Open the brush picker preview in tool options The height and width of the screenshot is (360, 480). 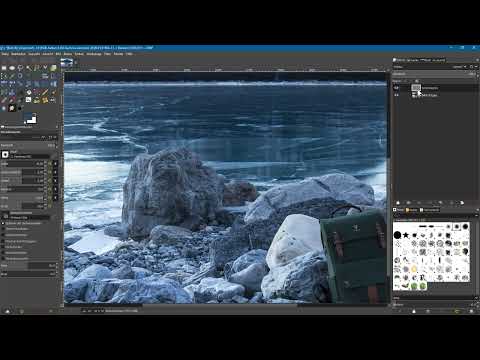point(5,154)
